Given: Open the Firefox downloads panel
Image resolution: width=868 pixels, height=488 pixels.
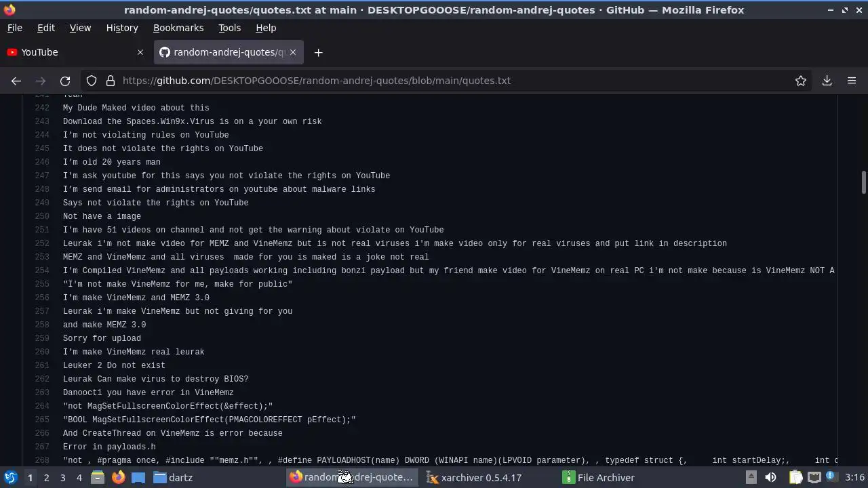Looking at the screenshot, I should pos(827,81).
